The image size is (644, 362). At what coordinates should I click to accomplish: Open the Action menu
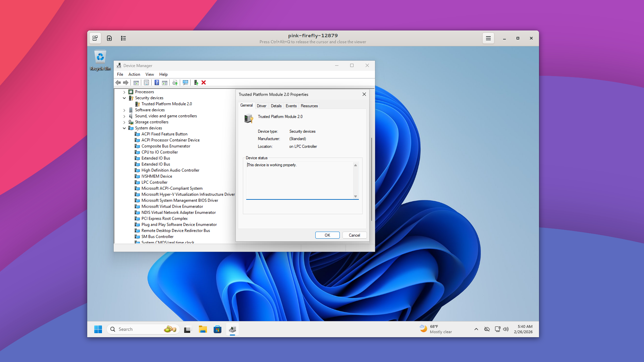point(134,74)
